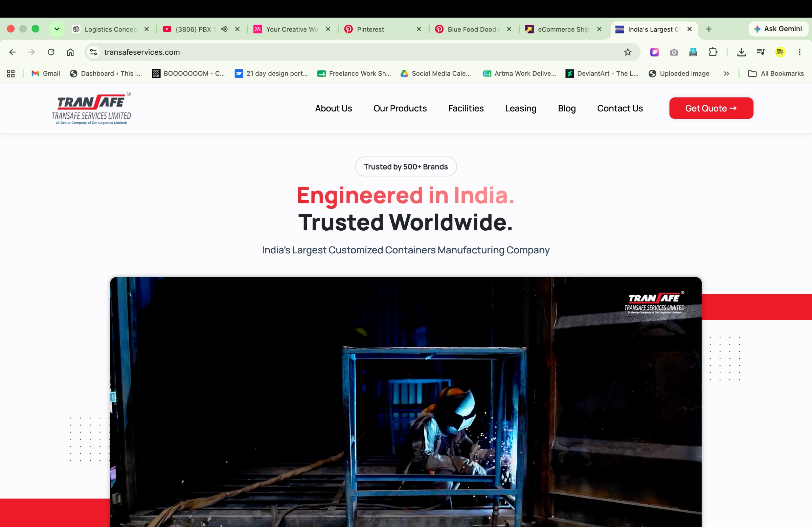Focus the address bar showing transafeservices.com
The height and width of the screenshot is (527, 812).
tap(362, 52)
